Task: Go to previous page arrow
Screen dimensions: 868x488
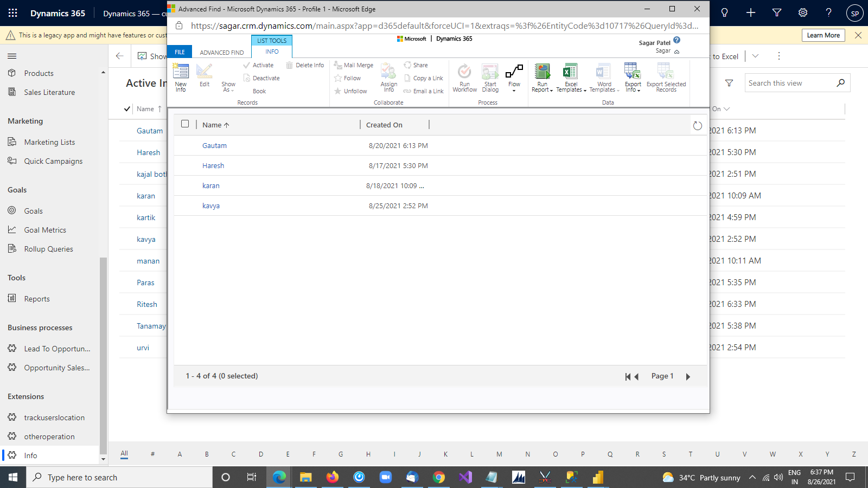Action: tap(637, 377)
